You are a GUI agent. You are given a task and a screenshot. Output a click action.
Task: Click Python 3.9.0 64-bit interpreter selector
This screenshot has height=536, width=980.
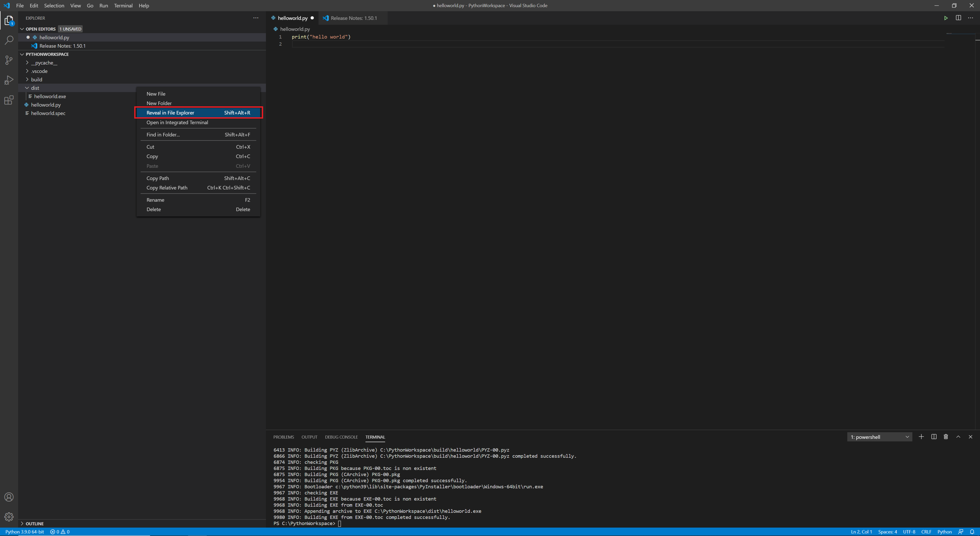click(25, 532)
